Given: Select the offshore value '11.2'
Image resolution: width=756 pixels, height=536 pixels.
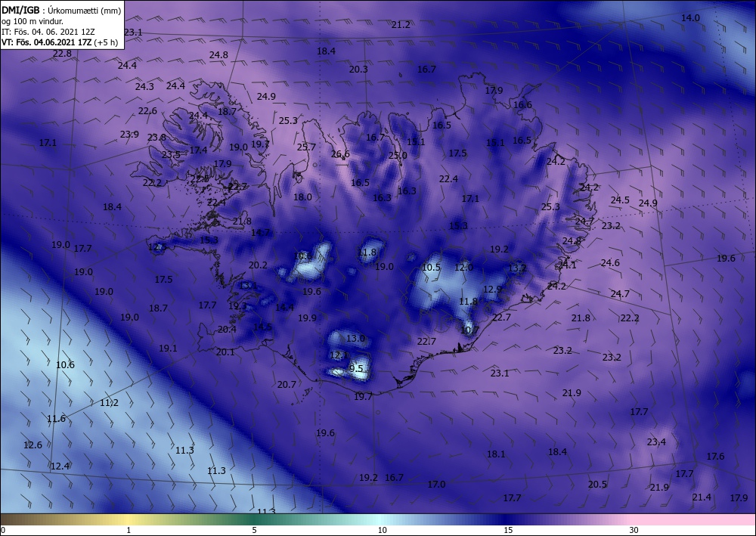Looking at the screenshot, I should pyautogui.click(x=109, y=403).
